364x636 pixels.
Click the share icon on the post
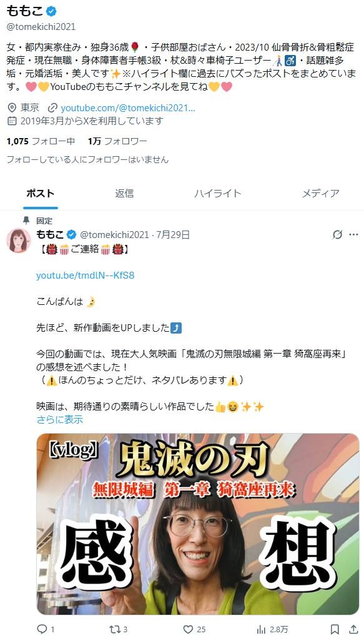353,629
